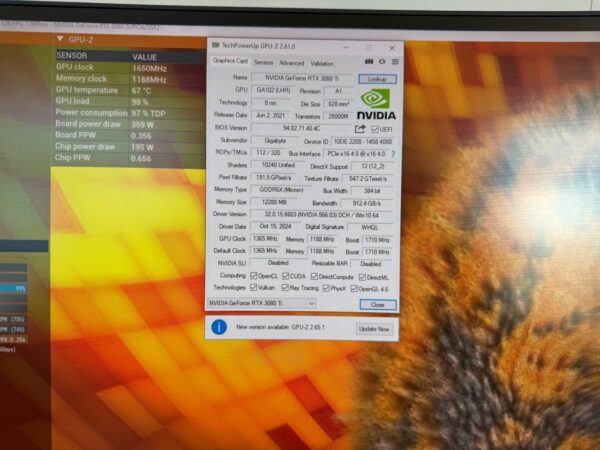The width and height of the screenshot is (600, 450).
Task: Click the GPU field GA102 (LHR)
Action: tap(273, 90)
